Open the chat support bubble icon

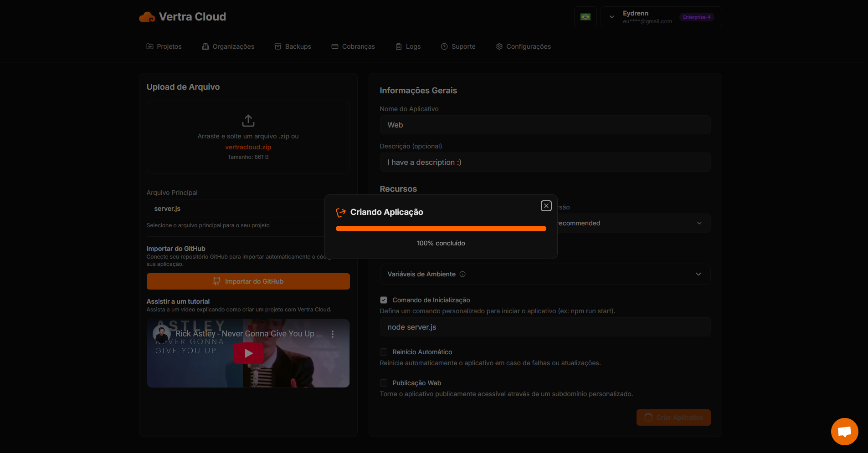844,431
